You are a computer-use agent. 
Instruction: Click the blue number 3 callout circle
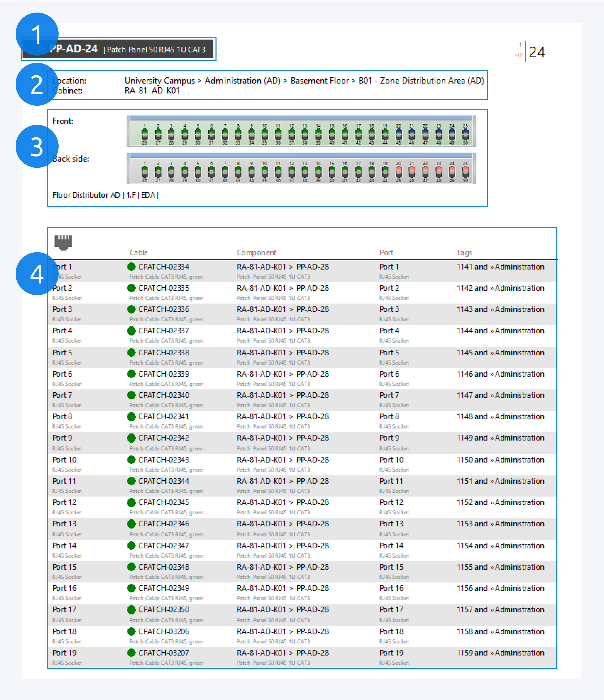[x=37, y=146]
